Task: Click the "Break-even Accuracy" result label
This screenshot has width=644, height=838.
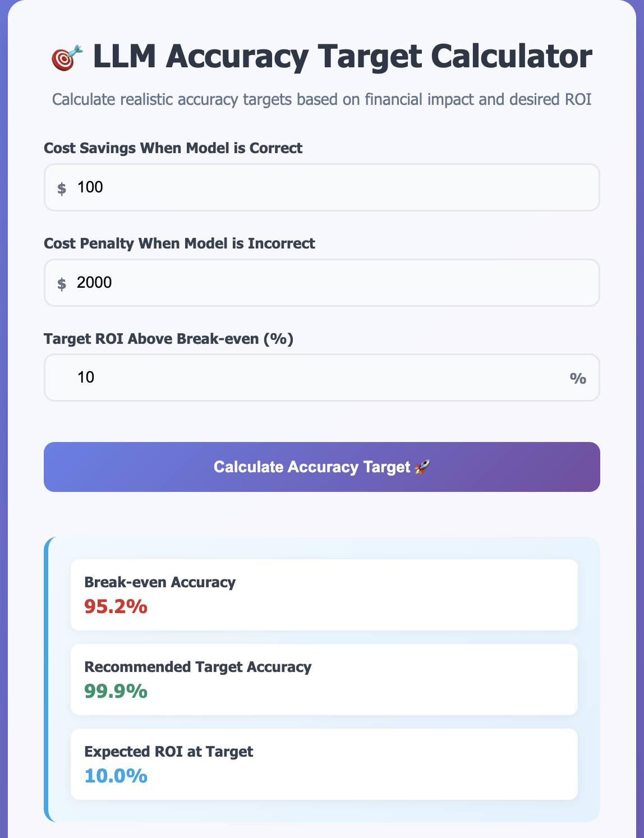Action: pos(160,582)
